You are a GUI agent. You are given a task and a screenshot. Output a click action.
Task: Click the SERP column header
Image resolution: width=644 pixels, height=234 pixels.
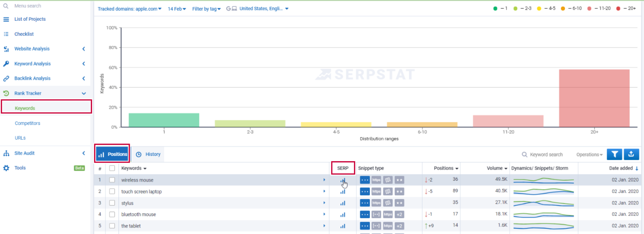pos(343,168)
